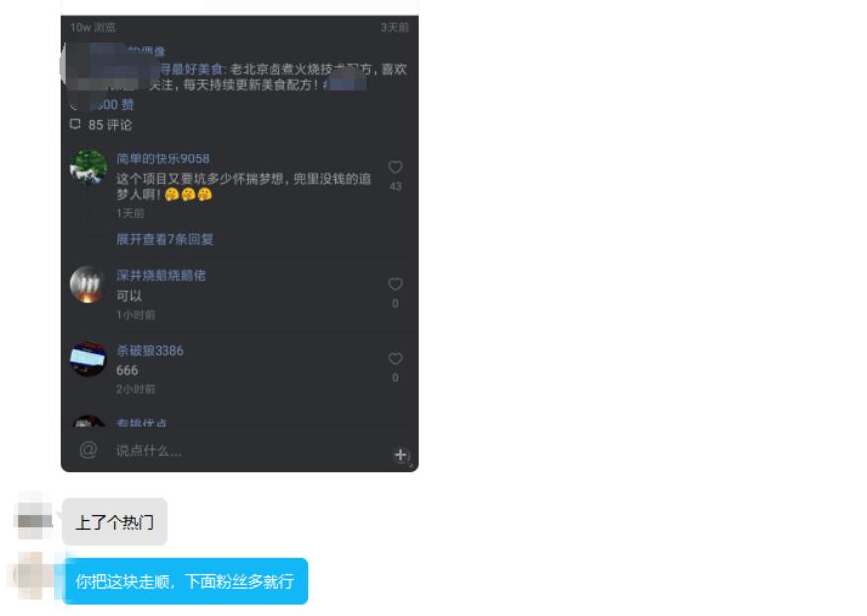Tap the @ mention icon
The height and width of the screenshot is (616, 867).
(88, 450)
